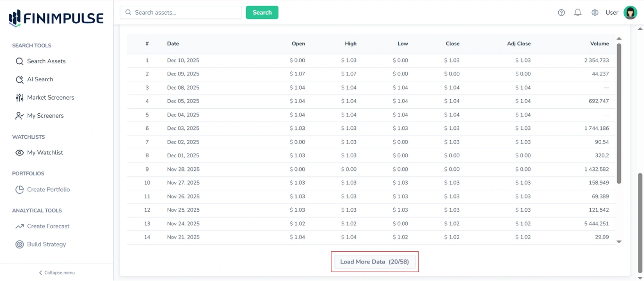Click the search assets input field
Viewport: 644px width, 281px height.
(181, 12)
